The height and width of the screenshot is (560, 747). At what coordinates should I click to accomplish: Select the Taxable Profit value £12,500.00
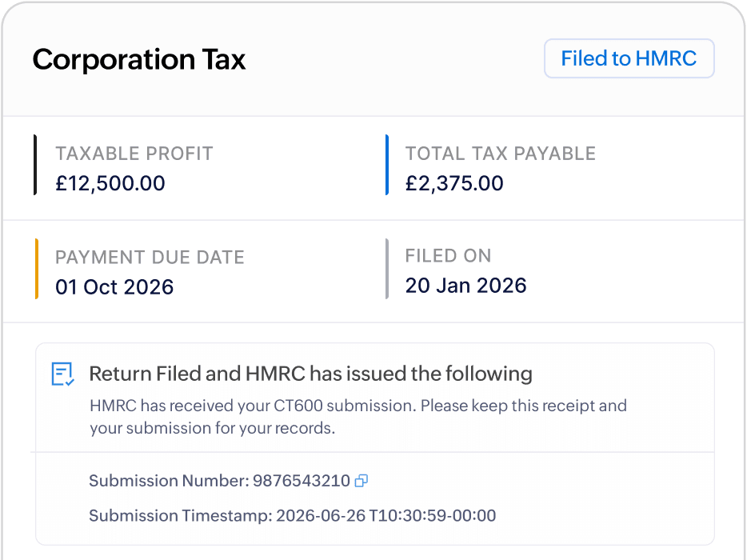pos(110,183)
